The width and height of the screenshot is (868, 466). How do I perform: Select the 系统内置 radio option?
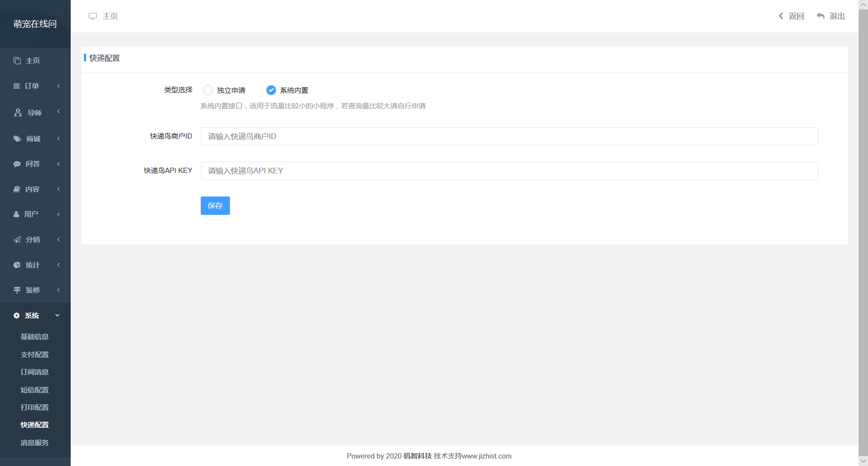(271, 90)
